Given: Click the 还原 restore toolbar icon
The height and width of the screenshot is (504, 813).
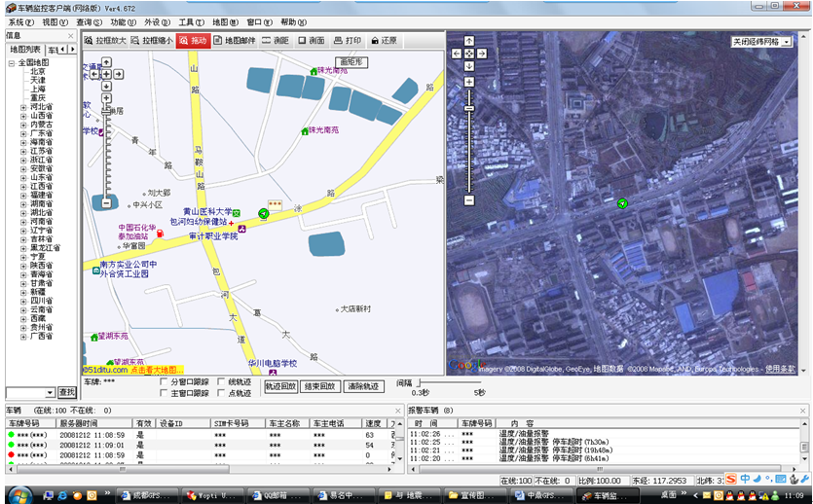Looking at the screenshot, I should (384, 41).
